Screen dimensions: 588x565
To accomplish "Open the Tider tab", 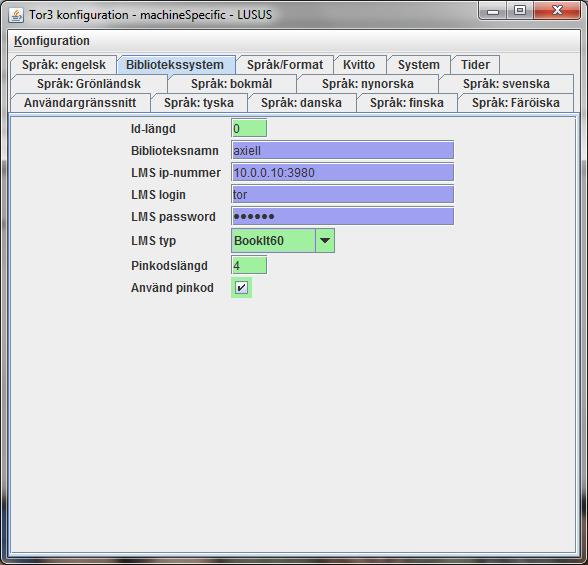I will [x=475, y=64].
